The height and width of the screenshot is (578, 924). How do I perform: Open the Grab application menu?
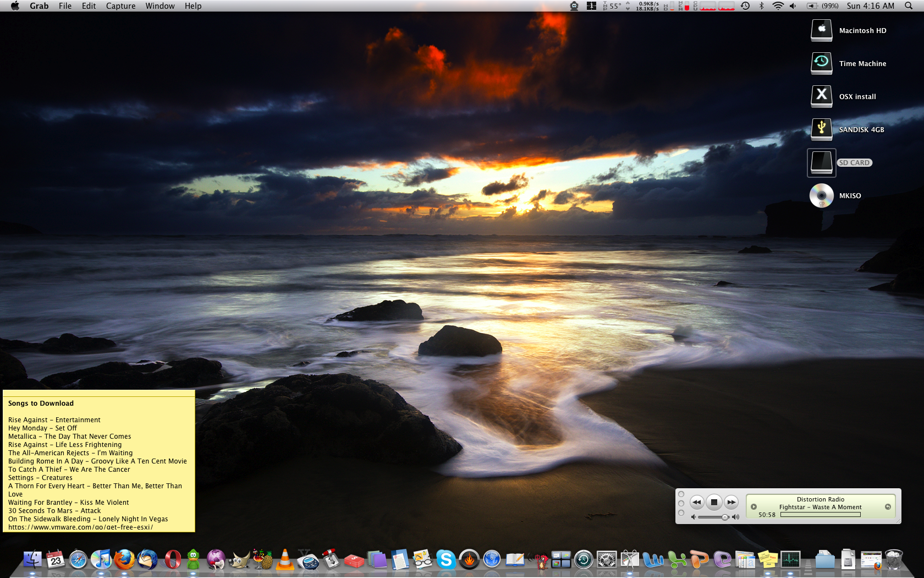(39, 6)
